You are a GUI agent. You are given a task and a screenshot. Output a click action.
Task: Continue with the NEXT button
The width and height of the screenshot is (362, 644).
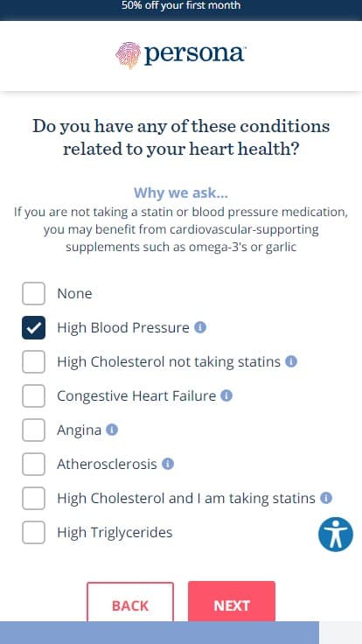(232, 602)
